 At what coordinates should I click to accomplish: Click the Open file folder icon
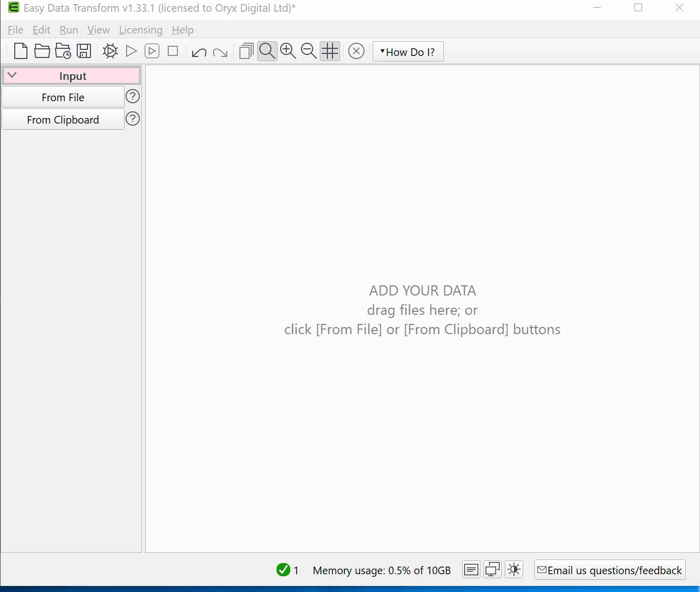42,51
